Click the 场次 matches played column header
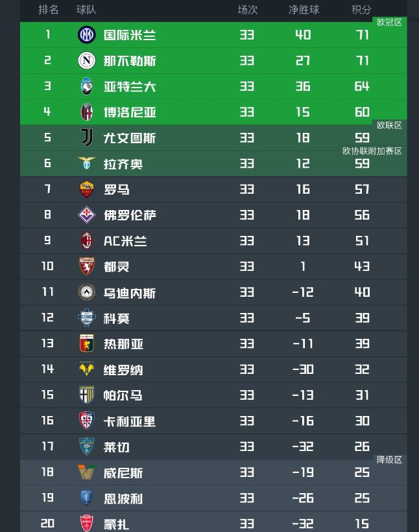The width and height of the screenshot is (419, 532). click(247, 10)
